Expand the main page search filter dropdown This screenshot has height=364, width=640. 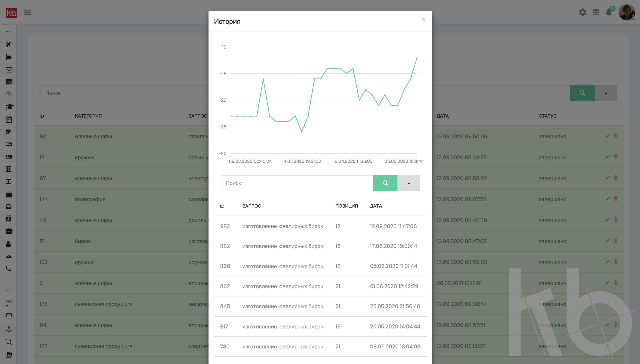[x=606, y=93]
